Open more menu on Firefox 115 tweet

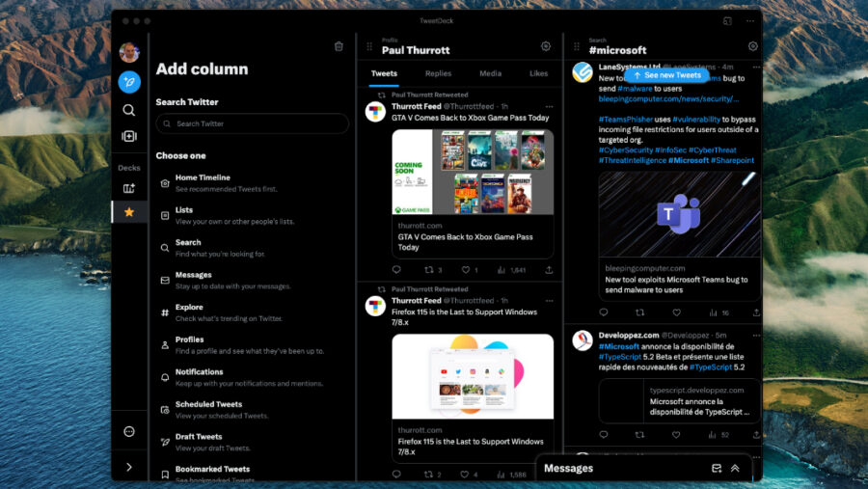point(549,301)
